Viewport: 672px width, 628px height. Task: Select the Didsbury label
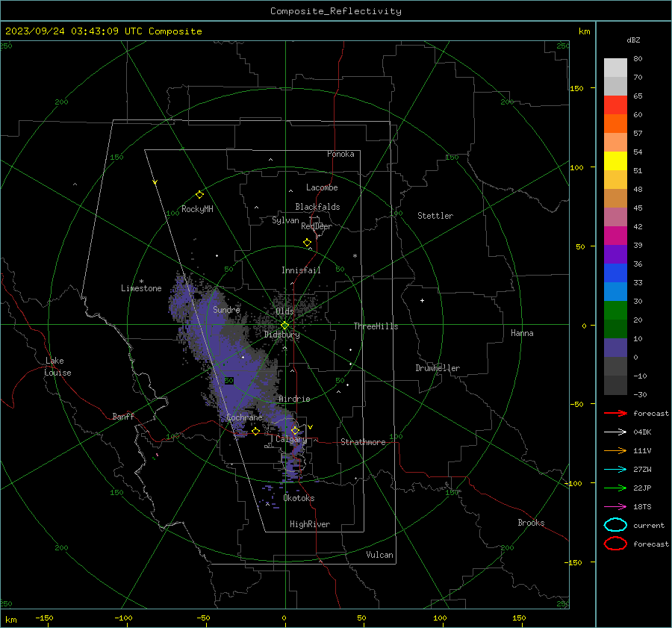(281, 335)
